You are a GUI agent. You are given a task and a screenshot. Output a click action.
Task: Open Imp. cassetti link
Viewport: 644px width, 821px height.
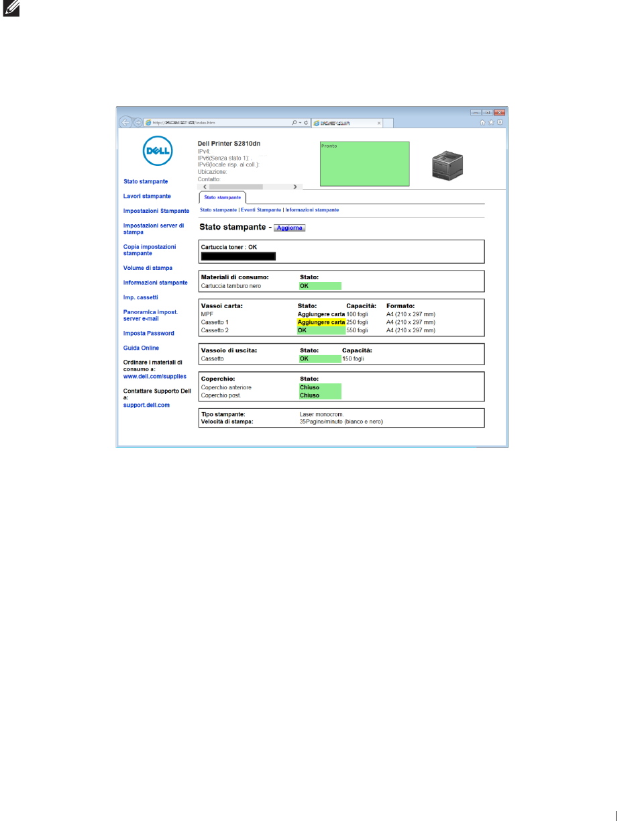pos(141,297)
